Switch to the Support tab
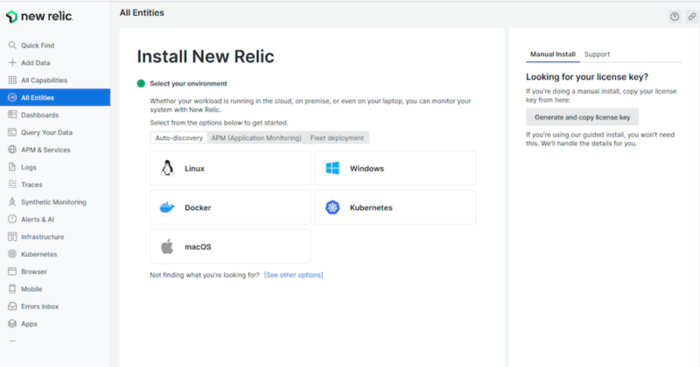The width and height of the screenshot is (700, 367). point(597,54)
